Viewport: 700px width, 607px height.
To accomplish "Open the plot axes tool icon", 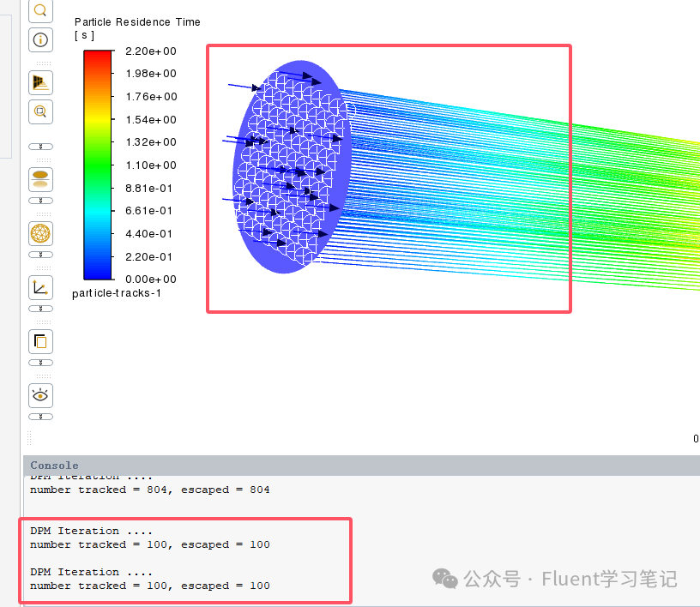I will point(40,287).
